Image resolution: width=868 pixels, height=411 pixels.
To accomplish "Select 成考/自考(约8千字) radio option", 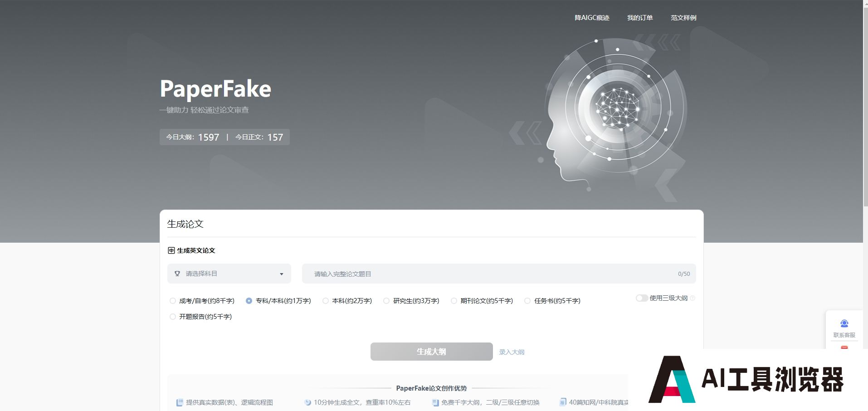I will [x=202, y=301].
